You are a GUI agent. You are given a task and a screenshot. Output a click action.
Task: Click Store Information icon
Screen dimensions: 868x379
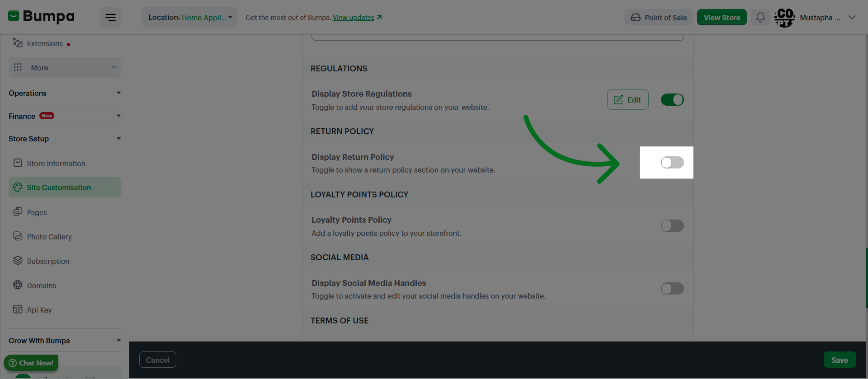(18, 163)
